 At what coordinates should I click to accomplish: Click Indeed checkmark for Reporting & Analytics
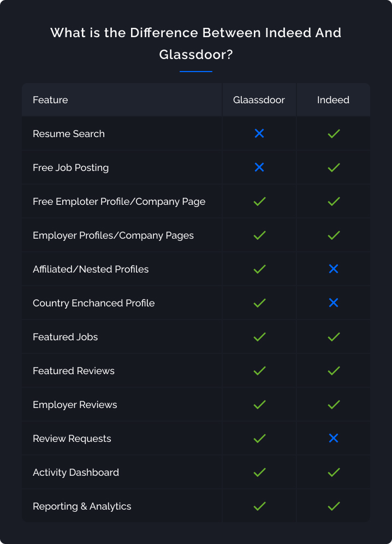334,506
